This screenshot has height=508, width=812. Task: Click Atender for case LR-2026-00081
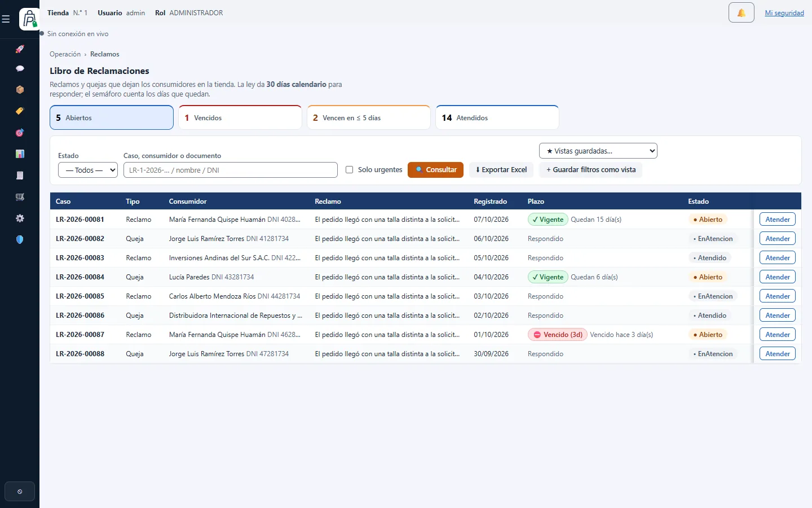(x=778, y=220)
